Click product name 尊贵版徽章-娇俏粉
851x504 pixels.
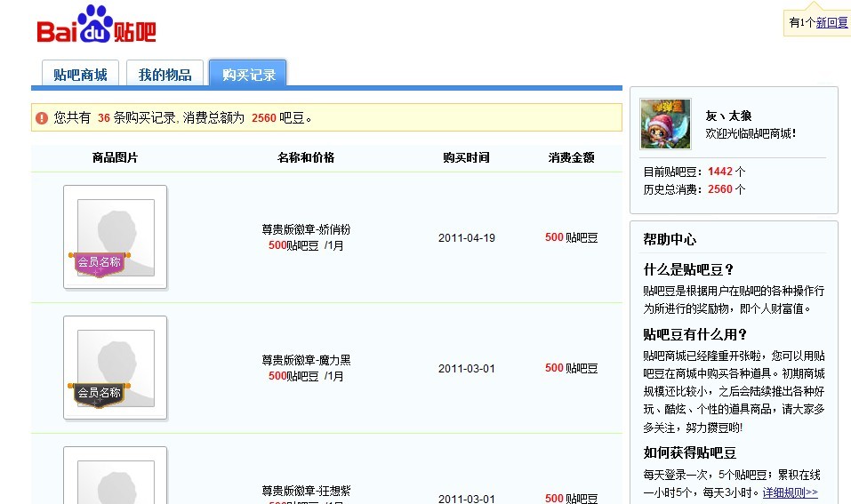click(306, 229)
